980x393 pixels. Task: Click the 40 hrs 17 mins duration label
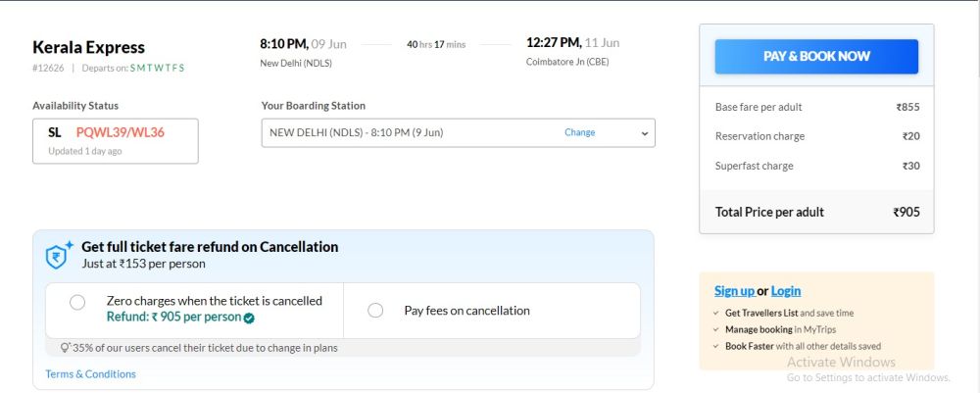(x=436, y=44)
